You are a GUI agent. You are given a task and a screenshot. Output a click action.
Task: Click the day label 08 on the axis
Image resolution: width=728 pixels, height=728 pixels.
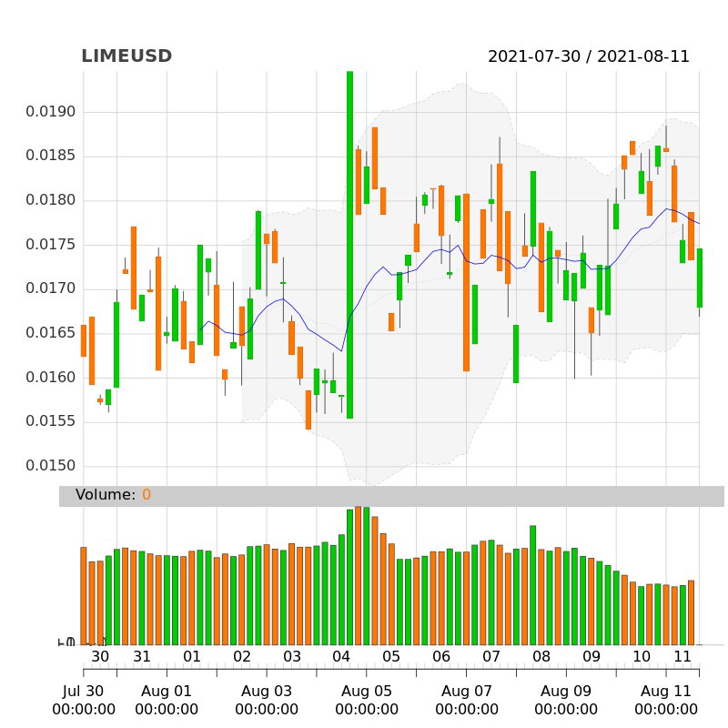(541, 657)
